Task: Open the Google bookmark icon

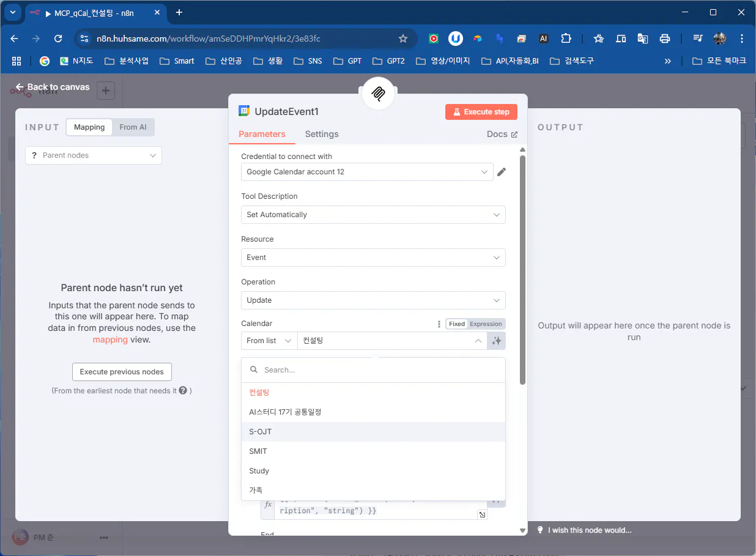Action: (x=44, y=61)
